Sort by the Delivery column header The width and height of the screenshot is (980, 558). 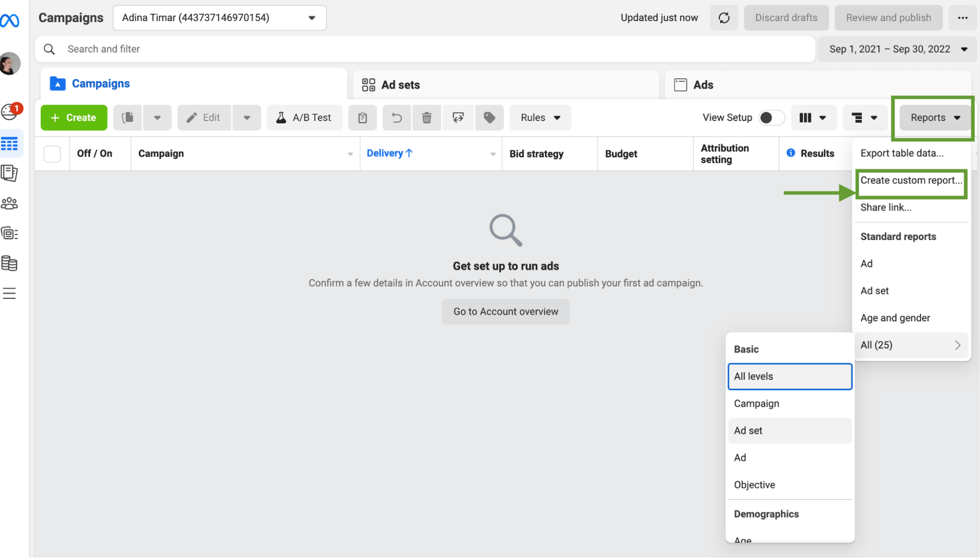(390, 153)
